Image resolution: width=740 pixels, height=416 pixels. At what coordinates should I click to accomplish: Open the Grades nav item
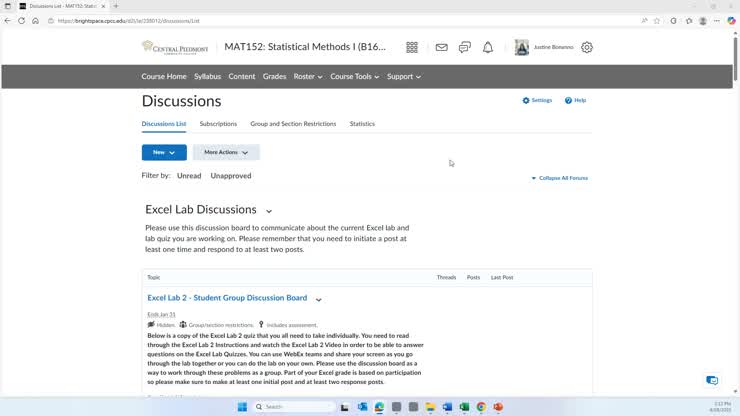(274, 76)
